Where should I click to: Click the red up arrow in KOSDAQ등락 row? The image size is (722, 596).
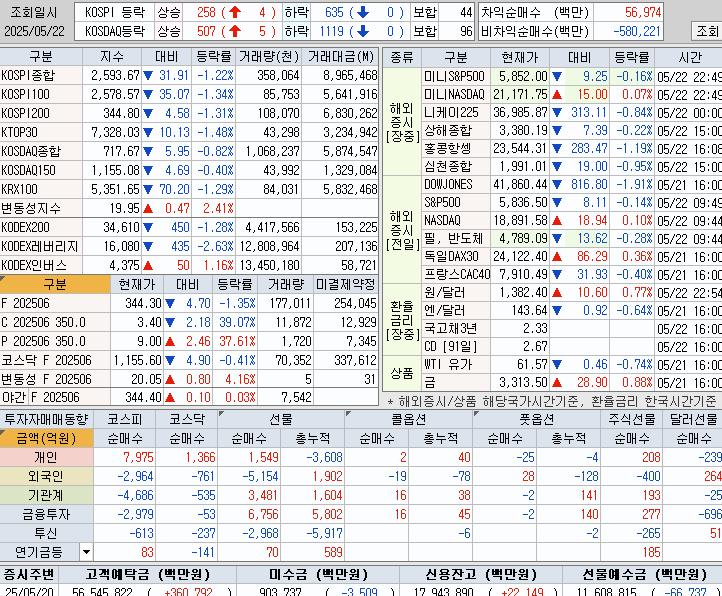coord(235,31)
